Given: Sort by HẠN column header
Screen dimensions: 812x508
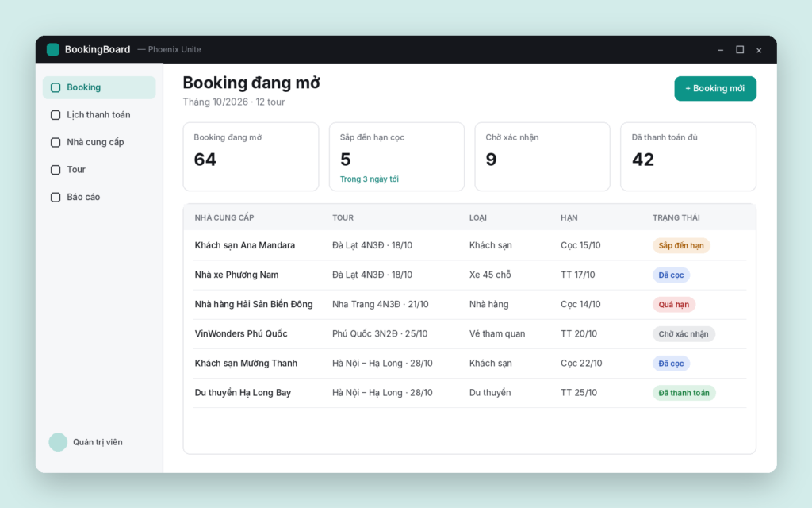Looking at the screenshot, I should [569, 217].
